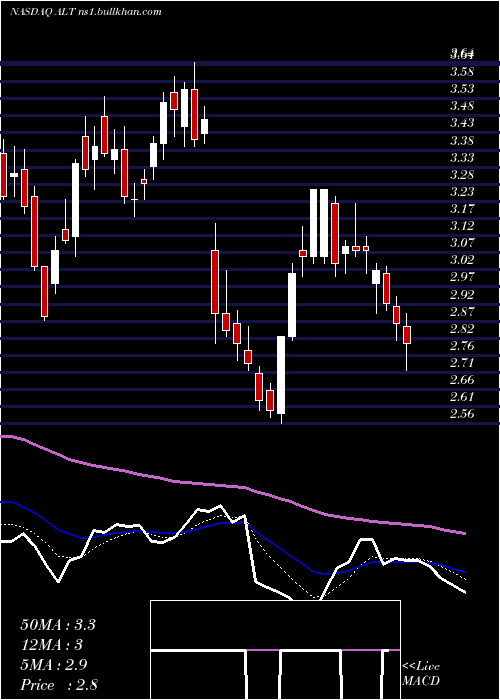Click the 50MA : 3.3 indicator text
Image resolution: width=500 pixels, height=700 pixels.
click(x=58, y=625)
